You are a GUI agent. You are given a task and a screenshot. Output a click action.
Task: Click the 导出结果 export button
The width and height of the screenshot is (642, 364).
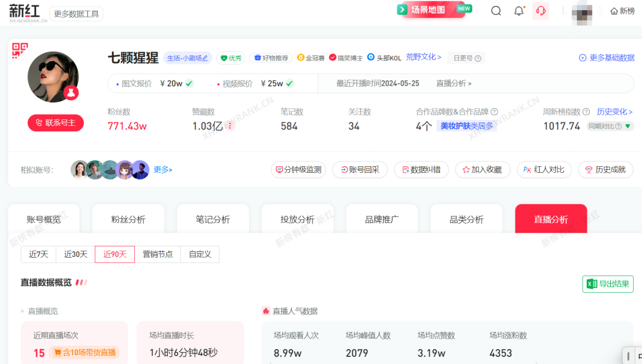click(608, 284)
